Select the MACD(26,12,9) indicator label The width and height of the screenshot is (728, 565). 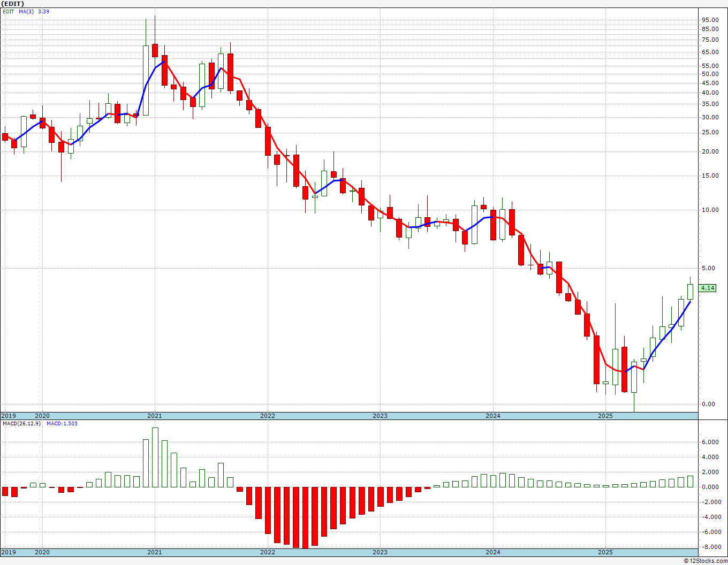pyautogui.click(x=21, y=424)
